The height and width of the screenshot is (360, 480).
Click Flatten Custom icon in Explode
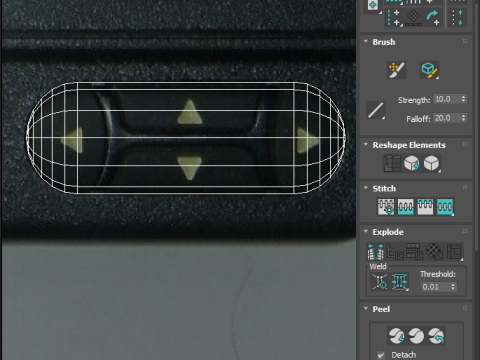(x=454, y=251)
